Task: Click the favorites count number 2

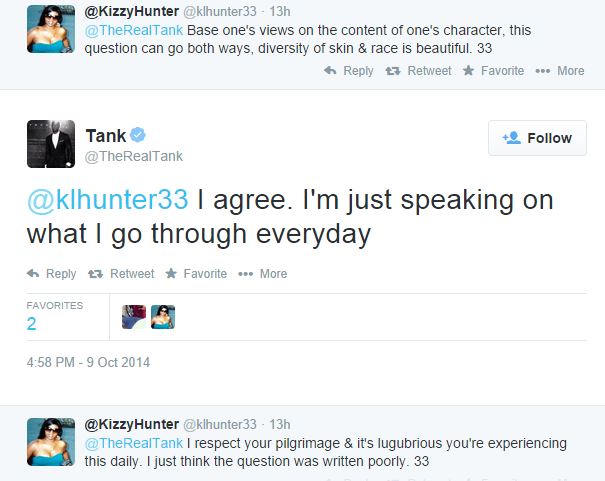Action: [x=32, y=324]
